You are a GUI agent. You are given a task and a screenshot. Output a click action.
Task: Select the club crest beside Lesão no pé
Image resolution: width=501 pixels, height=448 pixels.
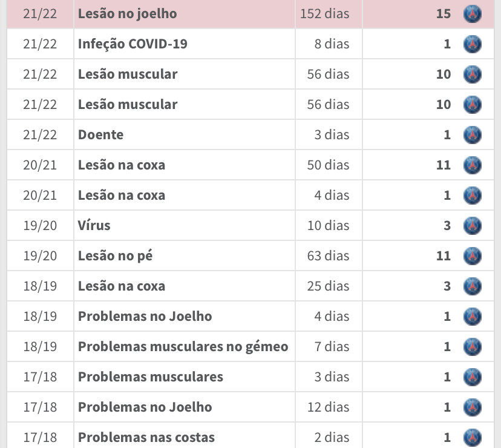click(x=472, y=255)
